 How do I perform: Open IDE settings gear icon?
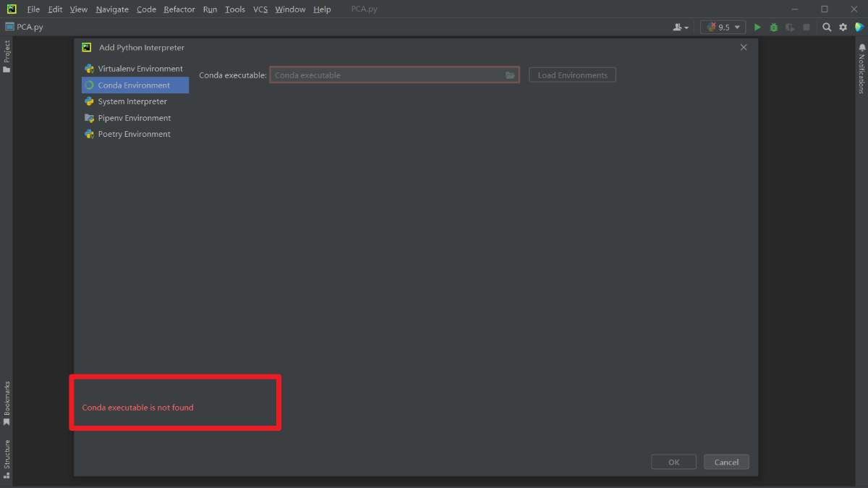(843, 28)
